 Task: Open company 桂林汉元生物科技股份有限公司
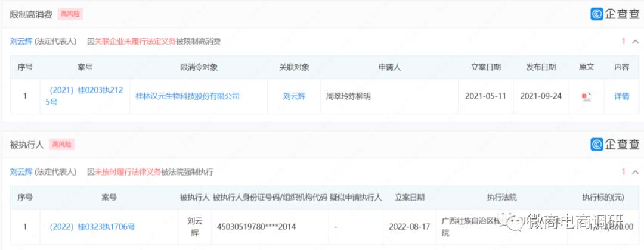tap(187, 96)
